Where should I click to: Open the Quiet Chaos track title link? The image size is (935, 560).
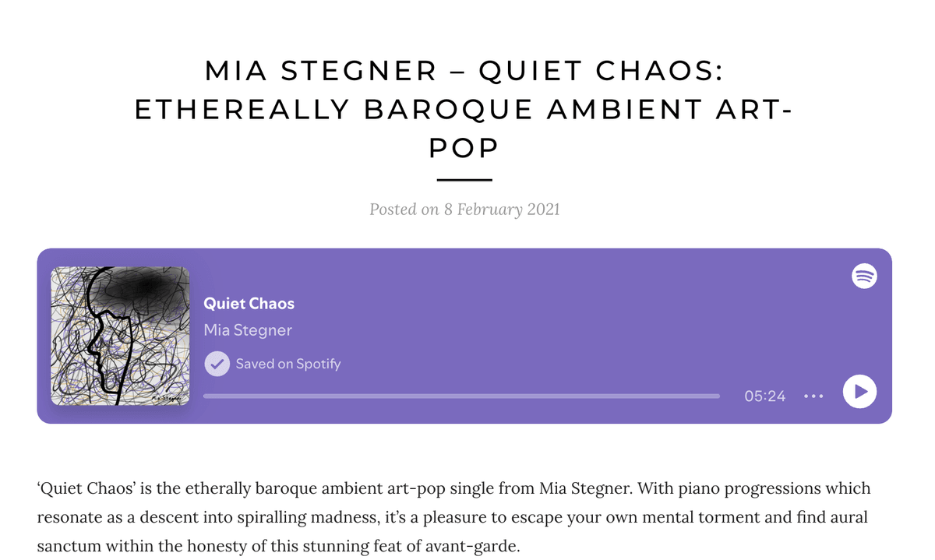[249, 304]
